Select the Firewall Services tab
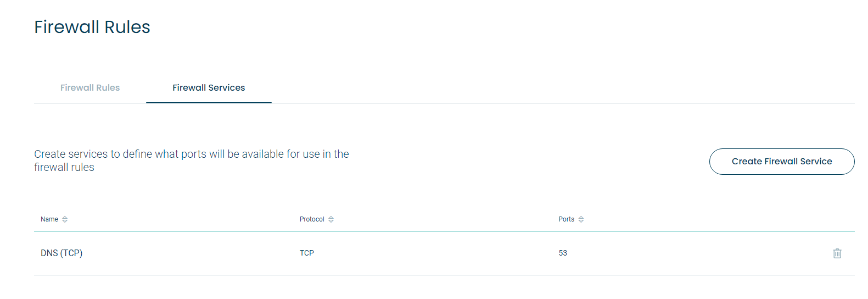Image resolution: width=868 pixels, height=299 pixels. click(209, 87)
